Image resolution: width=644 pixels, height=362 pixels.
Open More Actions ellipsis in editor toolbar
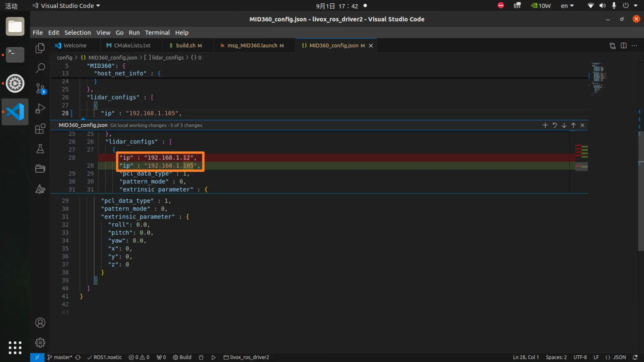pyautogui.click(x=634, y=46)
